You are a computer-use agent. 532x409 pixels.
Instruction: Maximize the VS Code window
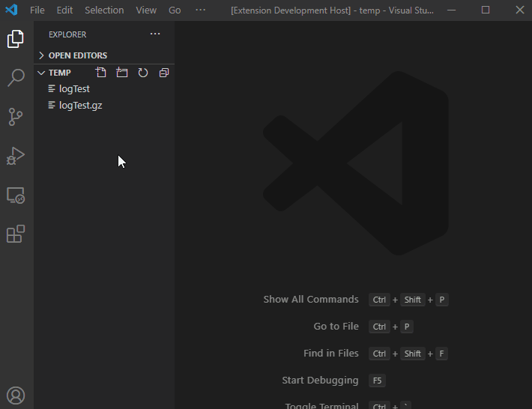[486, 10]
